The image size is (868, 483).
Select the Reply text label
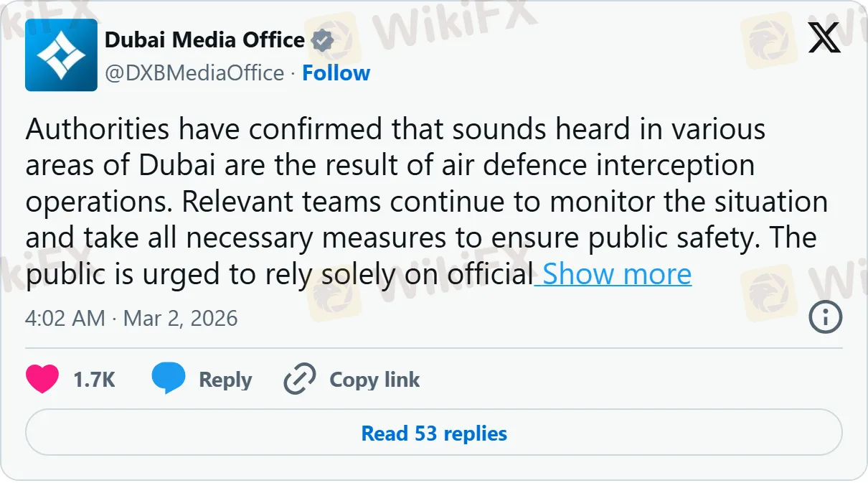point(225,380)
